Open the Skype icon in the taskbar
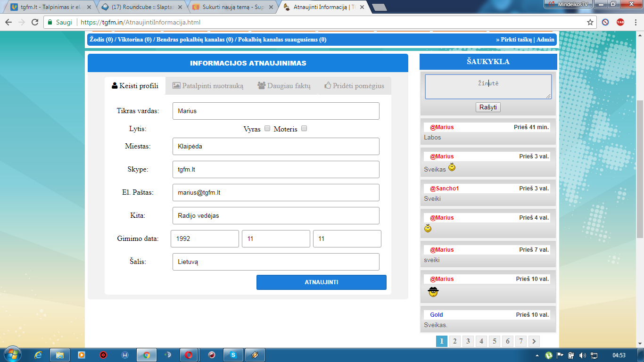The height and width of the screenshot is (362, 644). point(233,355)
